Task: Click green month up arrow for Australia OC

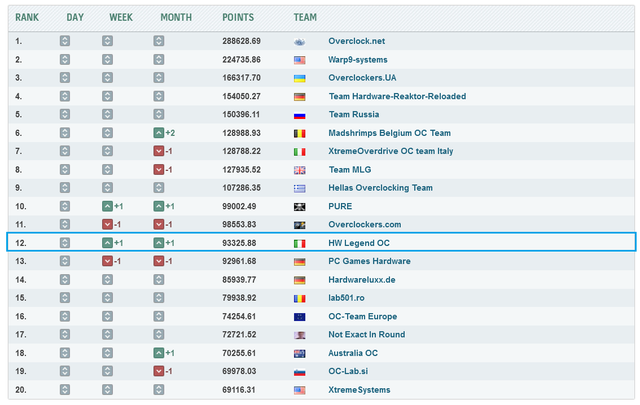Action: pyautogui.click(x=159, y=353)
